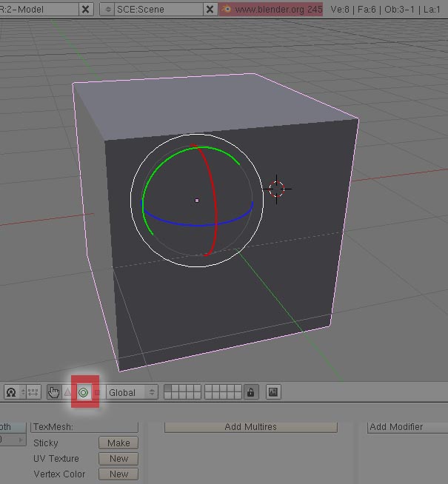Open the Global orientation dropdown

132,392
